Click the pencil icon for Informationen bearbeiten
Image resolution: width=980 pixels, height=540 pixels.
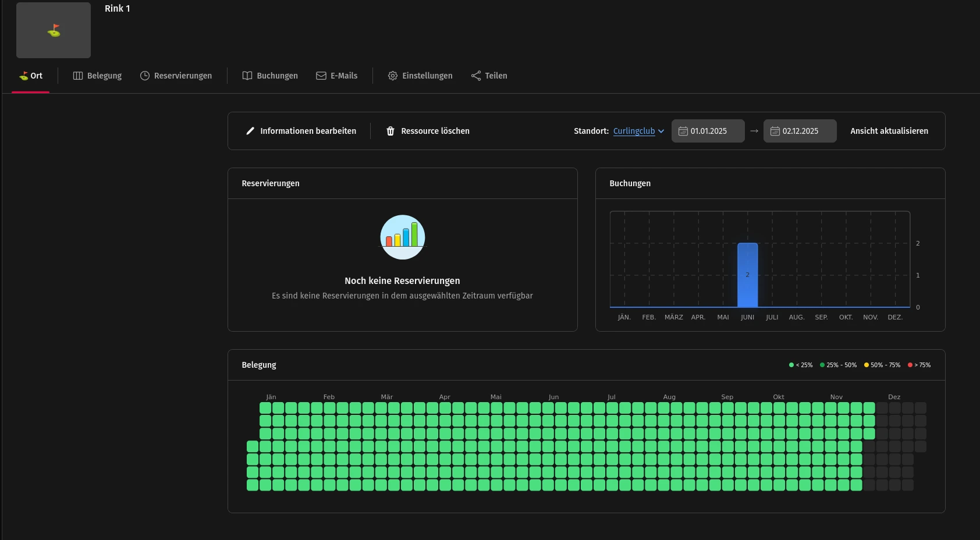pos(250,131)
